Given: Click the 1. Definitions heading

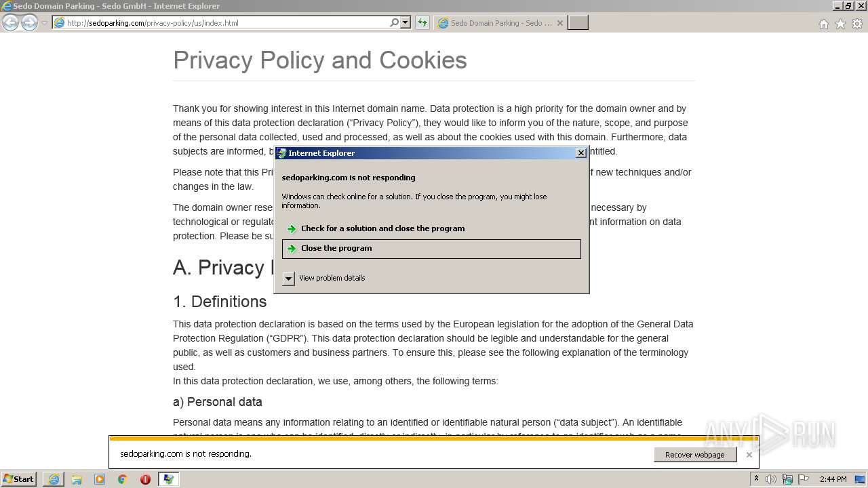Looking at the screenshot, I should [220, 302].
